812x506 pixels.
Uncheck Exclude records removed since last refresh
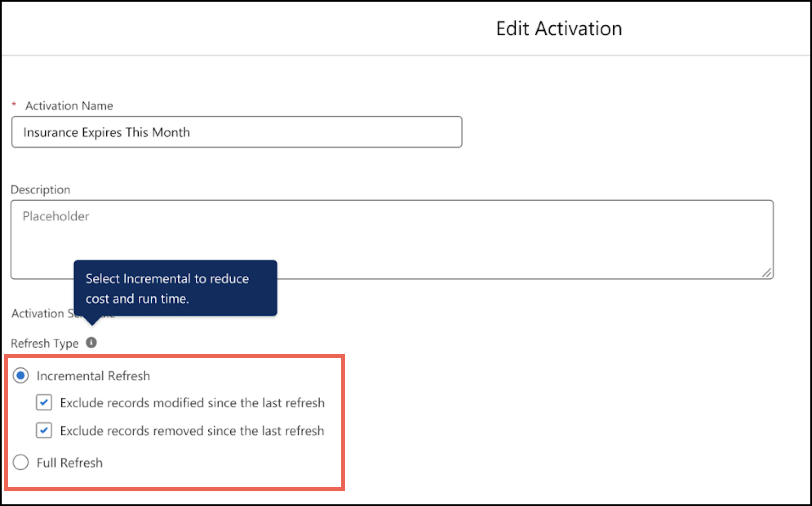tap(44, 430)
